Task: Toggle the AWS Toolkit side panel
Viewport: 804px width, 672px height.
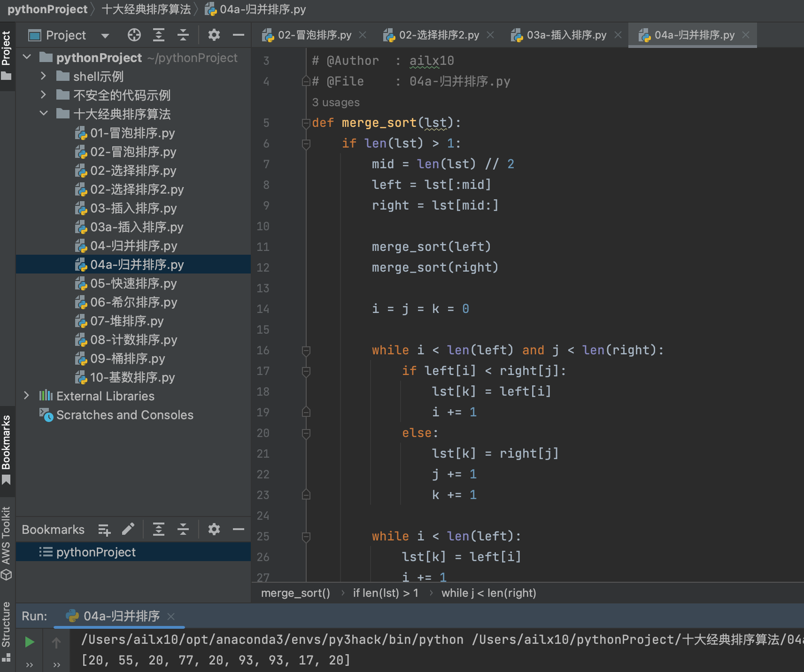Action: 7,544
